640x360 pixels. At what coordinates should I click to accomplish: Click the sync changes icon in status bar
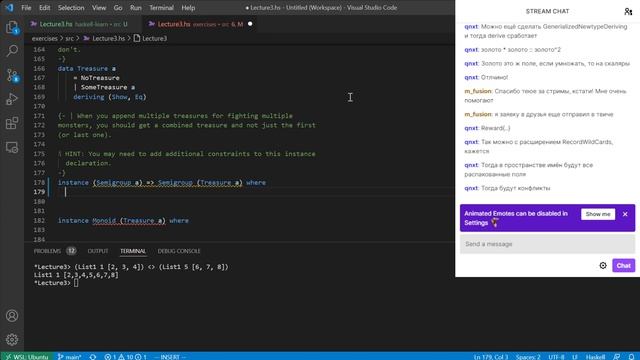point(93,357)
